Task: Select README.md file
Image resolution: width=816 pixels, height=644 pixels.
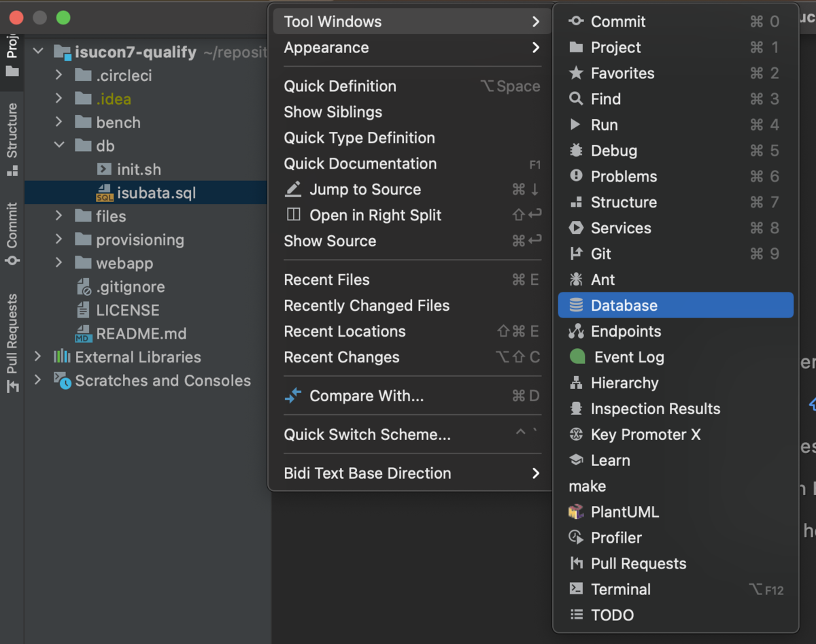Action: (141, 334)
